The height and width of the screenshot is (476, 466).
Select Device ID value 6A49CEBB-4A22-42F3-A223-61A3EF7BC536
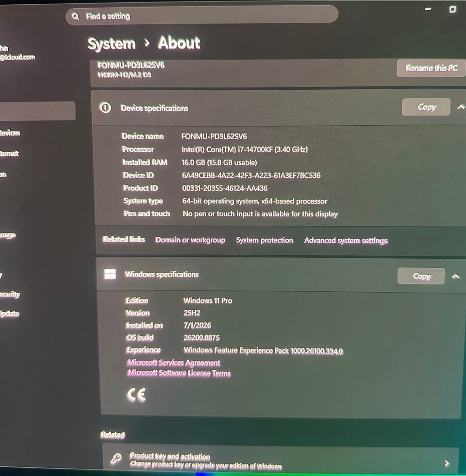pos(251,176)
